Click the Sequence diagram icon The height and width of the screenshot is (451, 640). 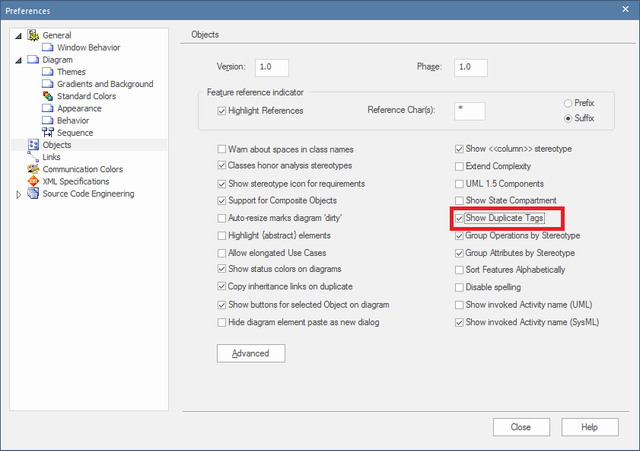click(47, 132)
